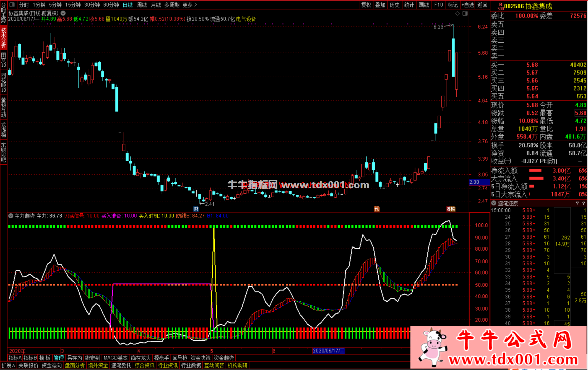The width and height of the screenshot is (588, 370).
Task: Open 东财股吧 in the left sidebar
Action: pyautogui.click(x=4, y=152)
